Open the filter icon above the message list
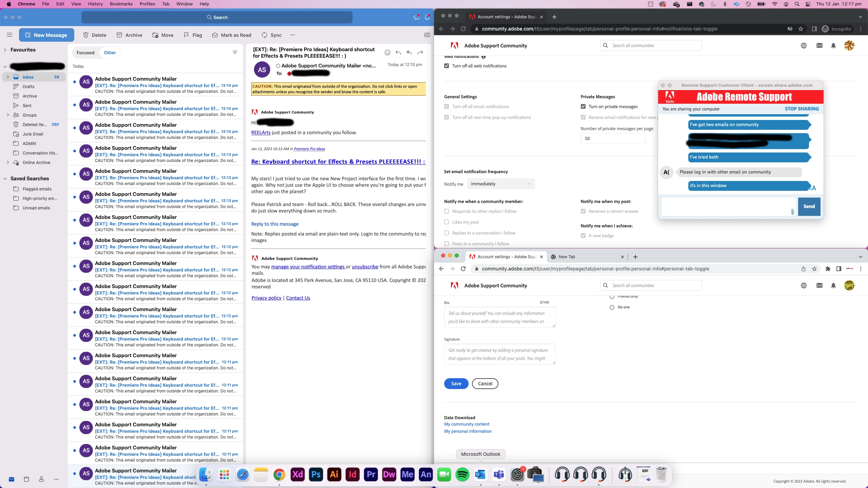The image size is (868, 488). click(x=235, y=53)
